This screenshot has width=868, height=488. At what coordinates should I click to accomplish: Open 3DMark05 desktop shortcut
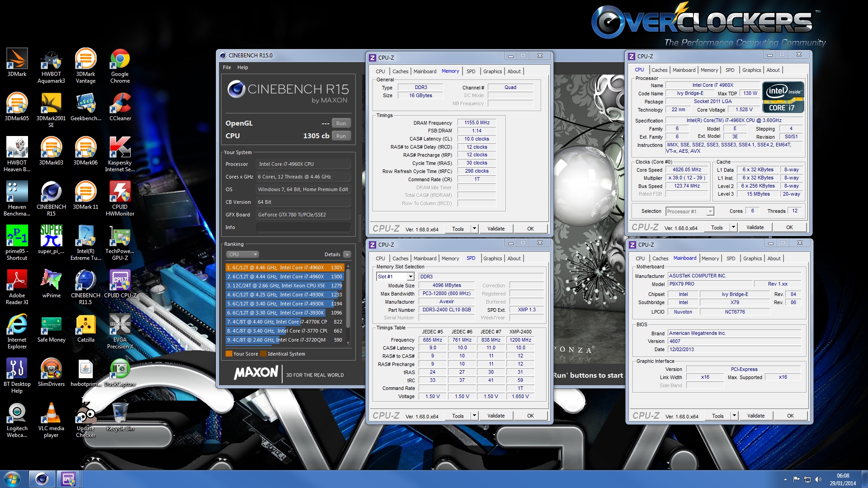coord(17,107)
